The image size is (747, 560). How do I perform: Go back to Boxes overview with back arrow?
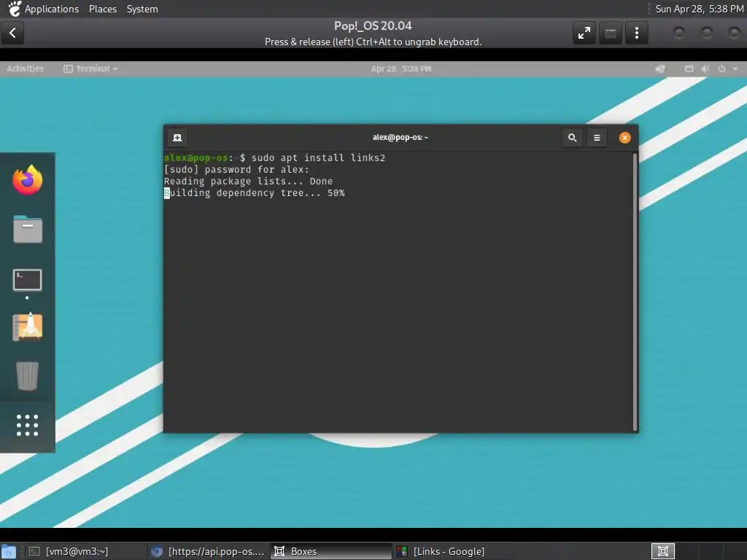(x=12, y=33)
